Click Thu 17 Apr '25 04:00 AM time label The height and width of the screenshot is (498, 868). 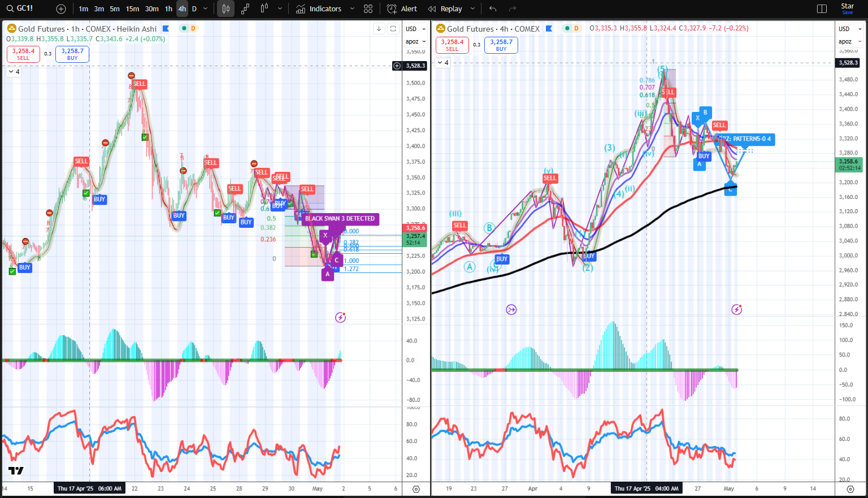[646, 488]
